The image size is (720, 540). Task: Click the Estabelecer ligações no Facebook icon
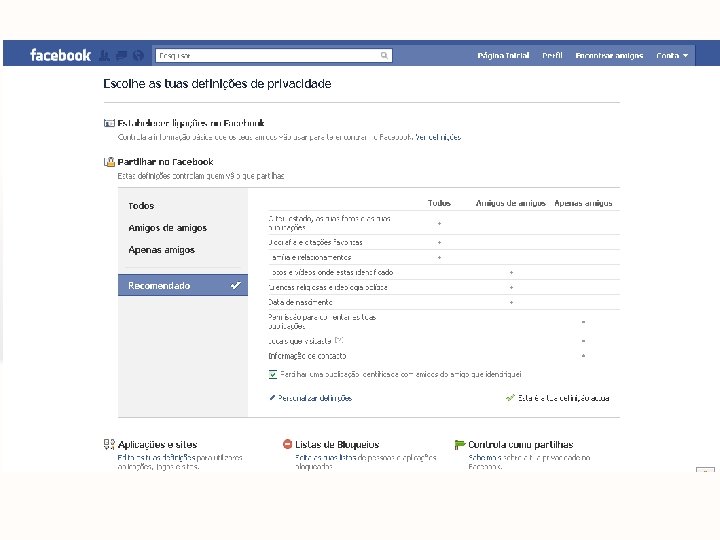109,123
